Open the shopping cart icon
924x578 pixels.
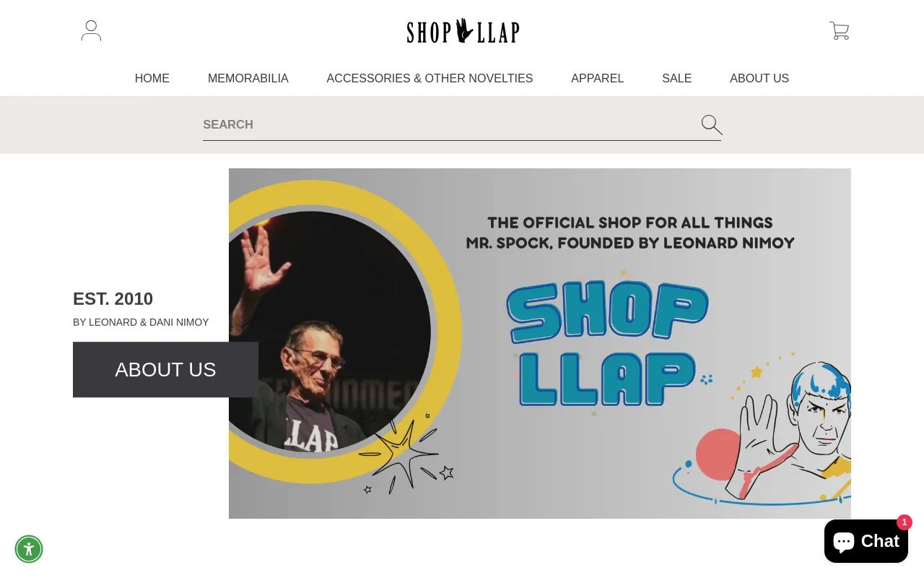coord(839,30)
